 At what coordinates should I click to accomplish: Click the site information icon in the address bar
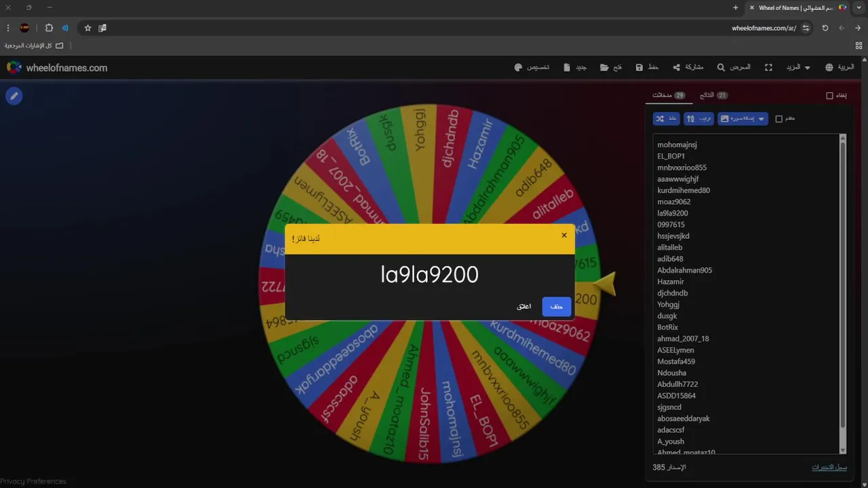coord(806,28)
